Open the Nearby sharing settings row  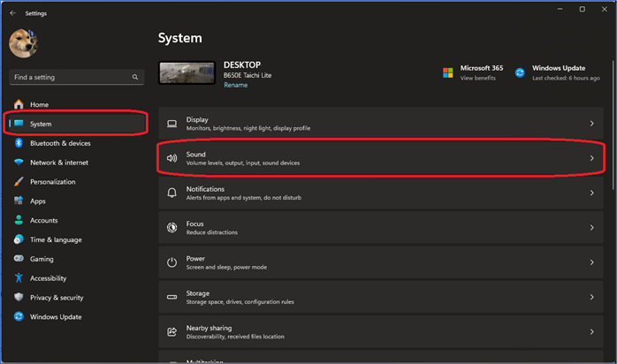[382, 331]
